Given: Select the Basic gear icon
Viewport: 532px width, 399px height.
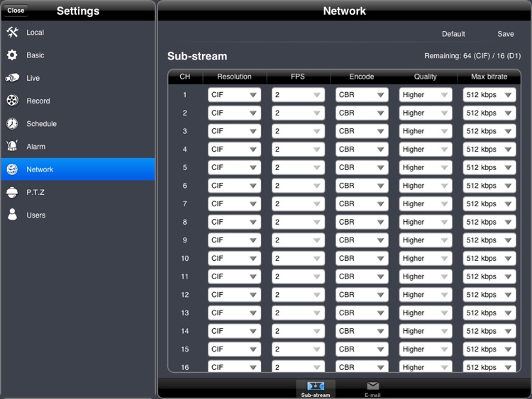Looking at the screenshot, I should tap(12, 55).
